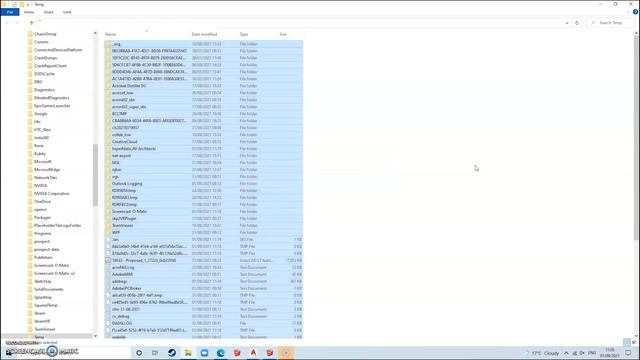Screen dimensions: 640x360
Task: Click the AdobeARM text document icon
Action: (x=108, y=274)
